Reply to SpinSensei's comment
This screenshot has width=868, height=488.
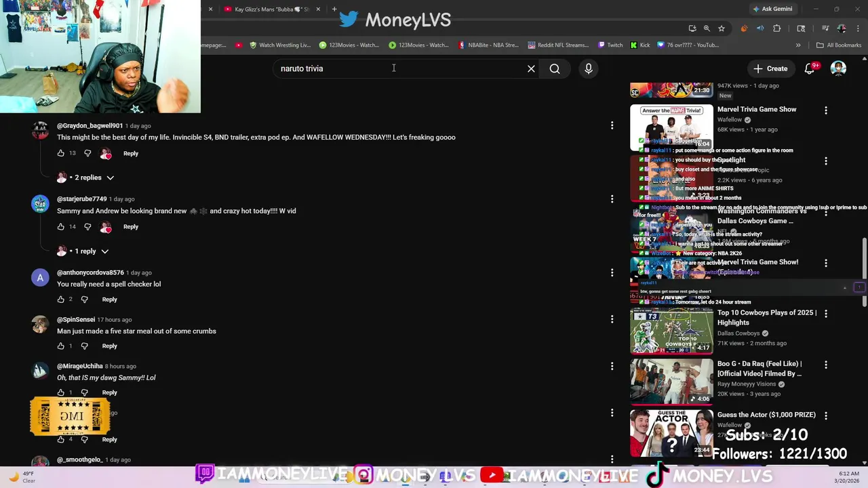pyautogui.click(x=109, y=346)
